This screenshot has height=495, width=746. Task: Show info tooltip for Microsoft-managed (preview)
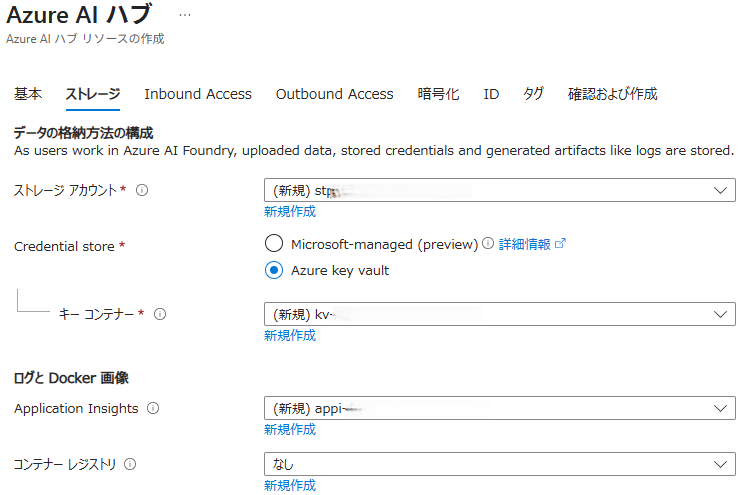pyautogui.click(x=488, y=243)
